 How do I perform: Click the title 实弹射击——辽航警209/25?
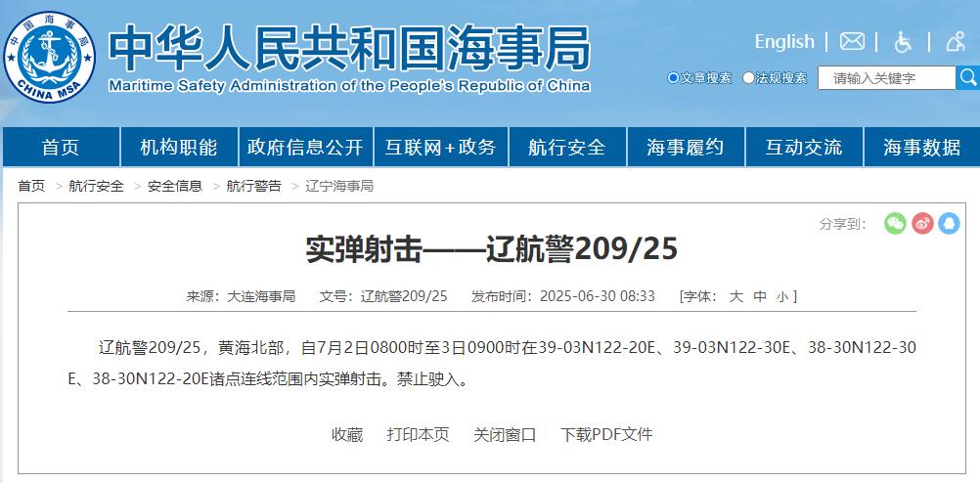pyautogui.click(x=492, y=250)
